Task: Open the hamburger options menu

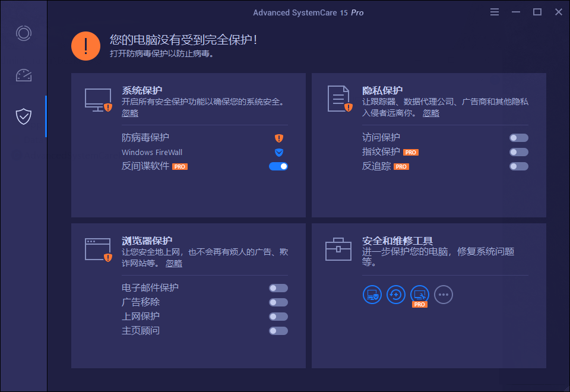Action: coord(495,12)
